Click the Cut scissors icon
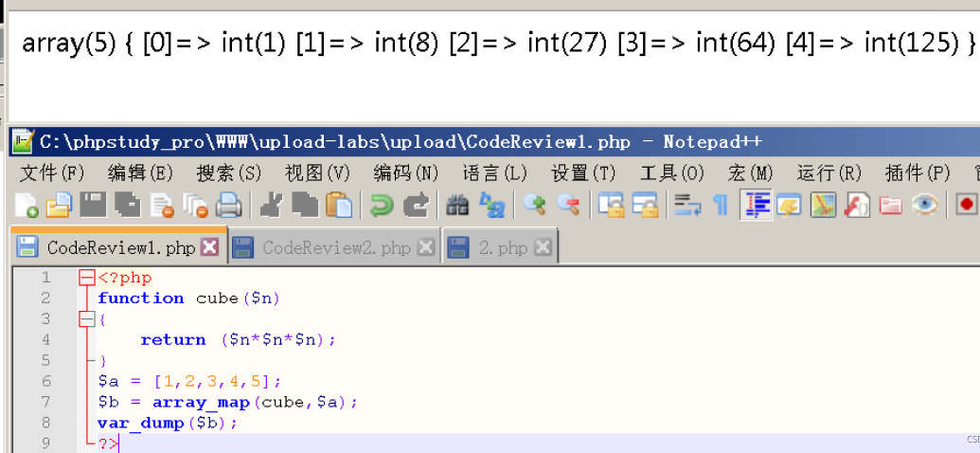The image size is (980, 453). pyautogui.click(x=271, y=205)
